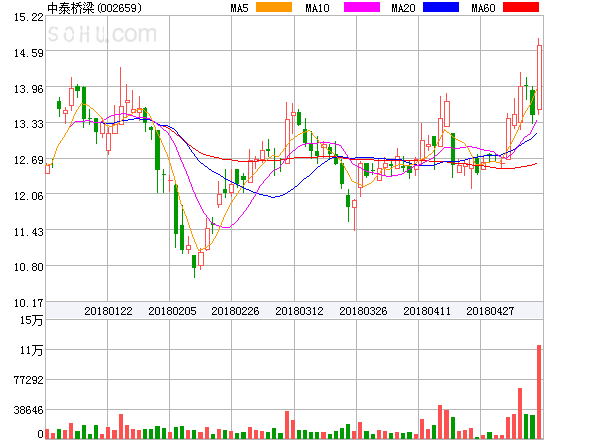Click the 20180411 date label
The image size is (600, 440).
[427, 311]
